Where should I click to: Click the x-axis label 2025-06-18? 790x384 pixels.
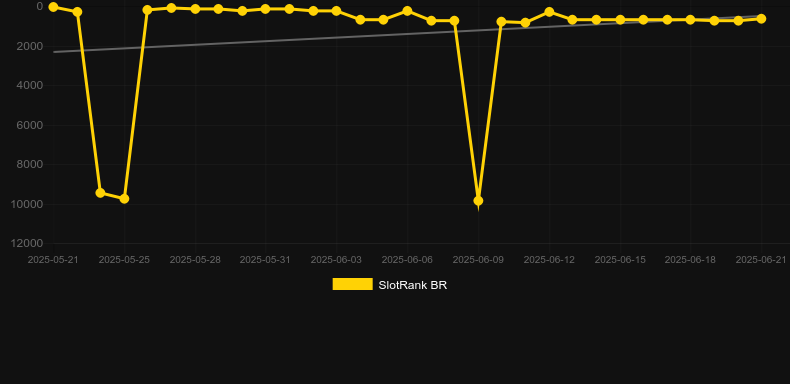690,260
